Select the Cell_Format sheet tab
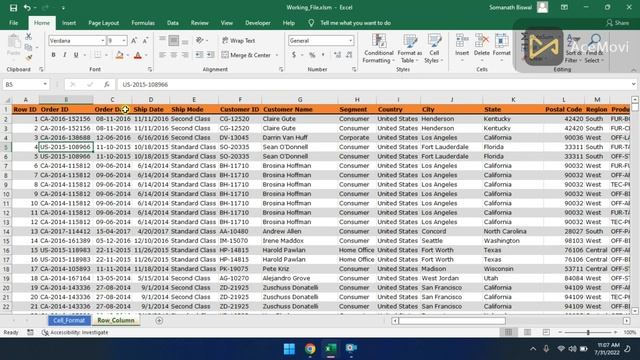640x360 pixels. click(x=69, y=320)
